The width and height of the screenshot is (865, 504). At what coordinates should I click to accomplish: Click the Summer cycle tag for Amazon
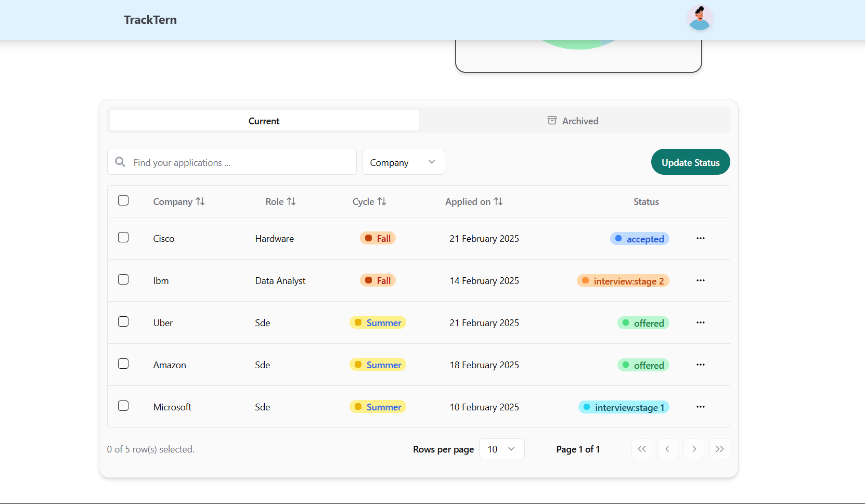[x=378, y=365]
